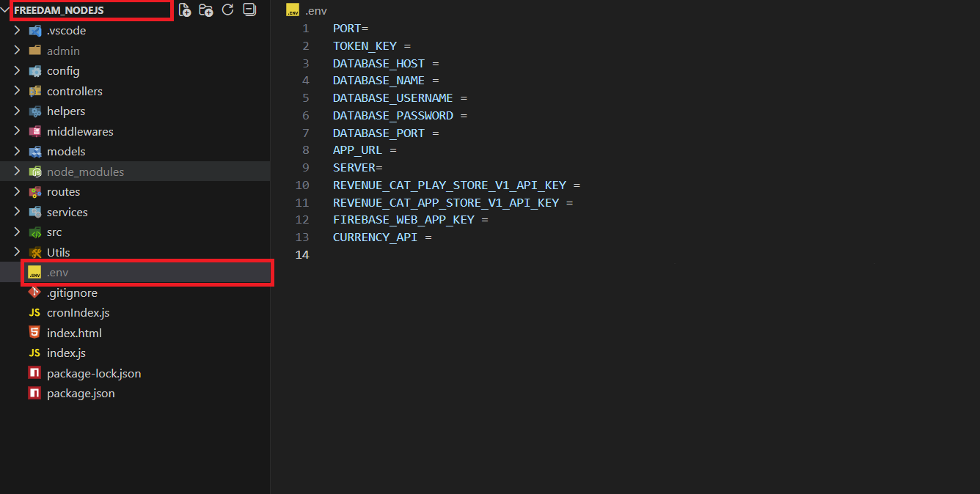Expand the controllers folder chevron
Screen dimensions: 980x494
pyautogui.click(x=17, y=91)
